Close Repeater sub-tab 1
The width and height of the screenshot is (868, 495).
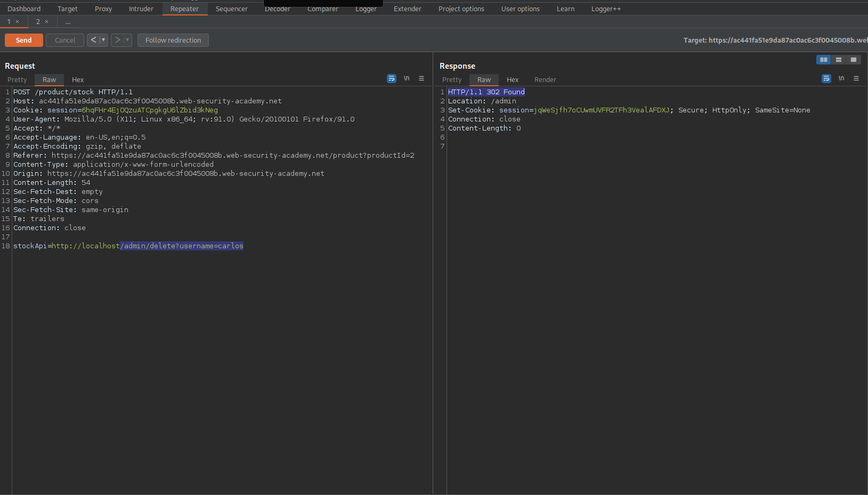(x=18, y=22)
